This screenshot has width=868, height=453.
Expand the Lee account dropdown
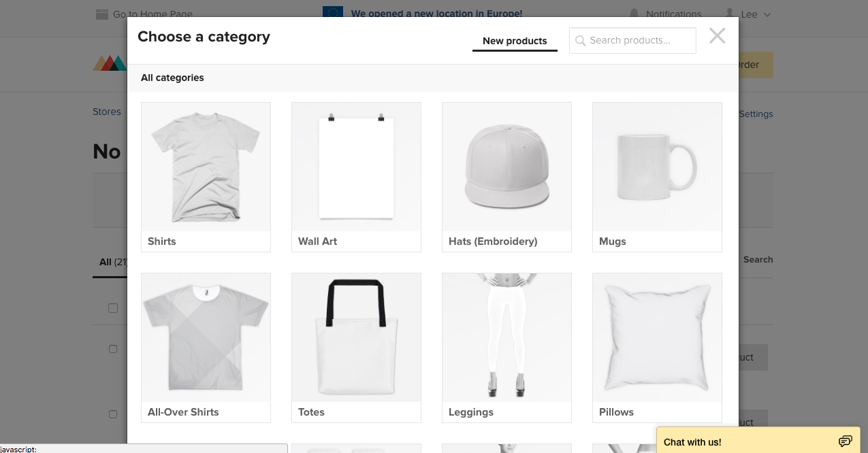[756, 14]
